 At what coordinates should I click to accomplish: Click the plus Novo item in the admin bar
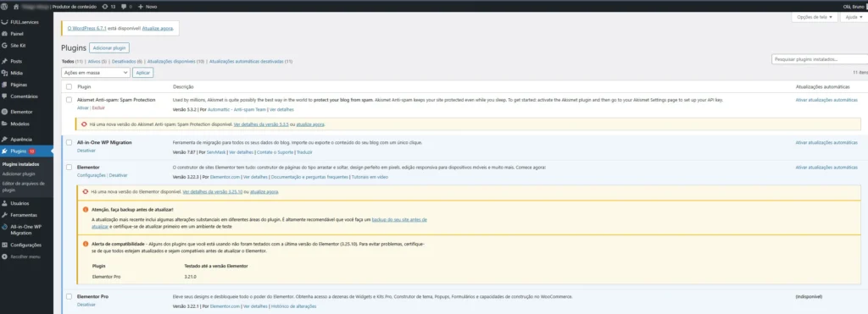[x=147, y=6]
